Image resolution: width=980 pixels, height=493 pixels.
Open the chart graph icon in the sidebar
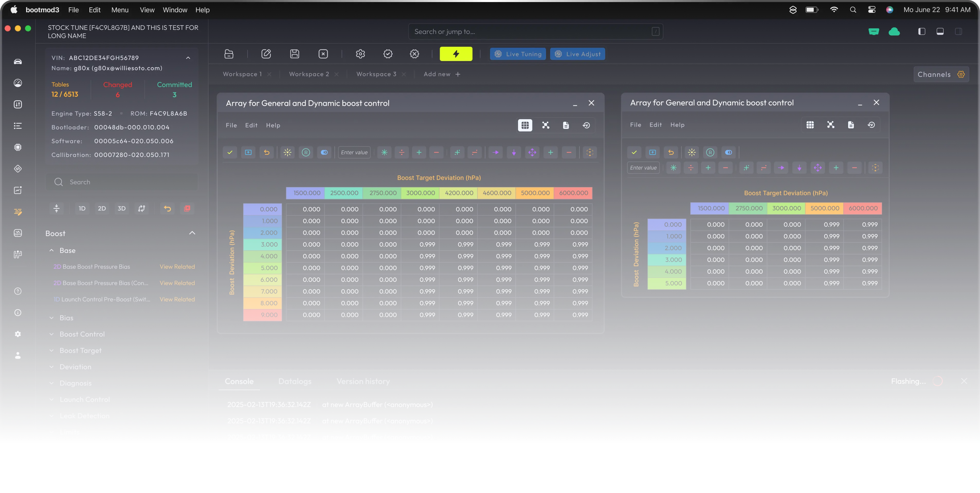(18, 190)
